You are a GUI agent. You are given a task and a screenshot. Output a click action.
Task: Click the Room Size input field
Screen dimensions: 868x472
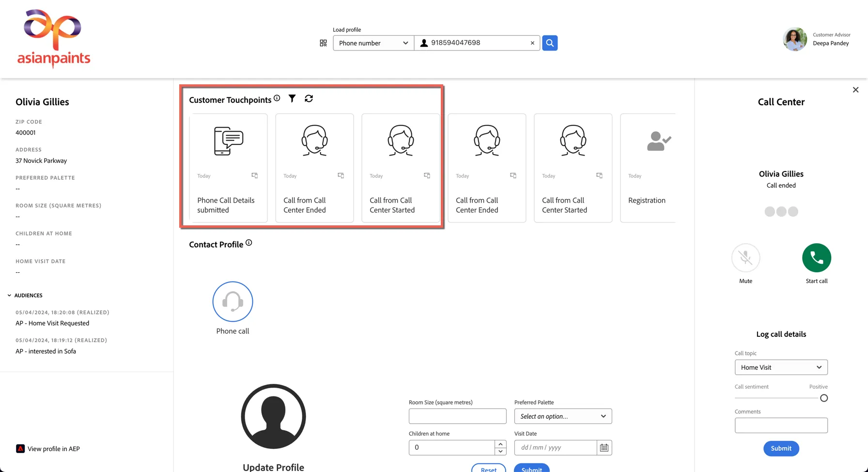(x=458, y=416)
